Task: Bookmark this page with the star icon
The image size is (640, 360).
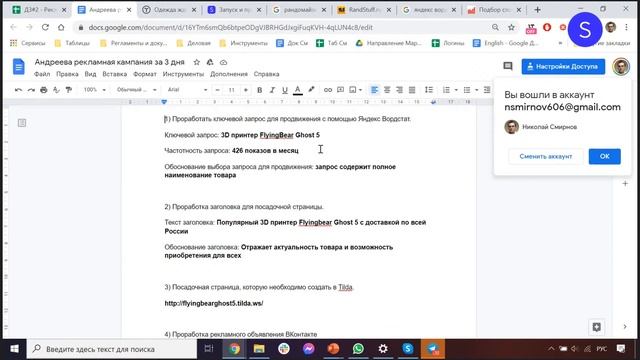Action: [x=511, y=27]
